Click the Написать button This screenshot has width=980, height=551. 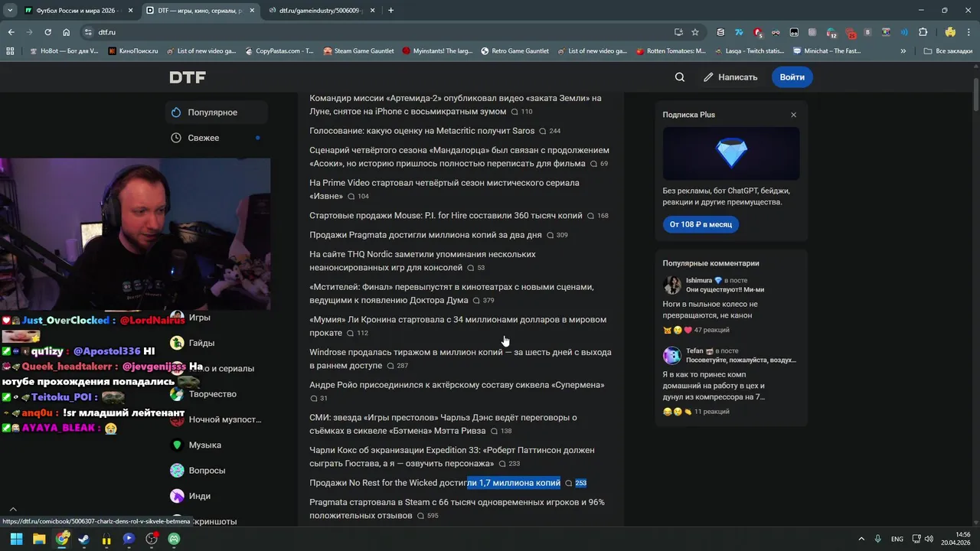[730, 77]
